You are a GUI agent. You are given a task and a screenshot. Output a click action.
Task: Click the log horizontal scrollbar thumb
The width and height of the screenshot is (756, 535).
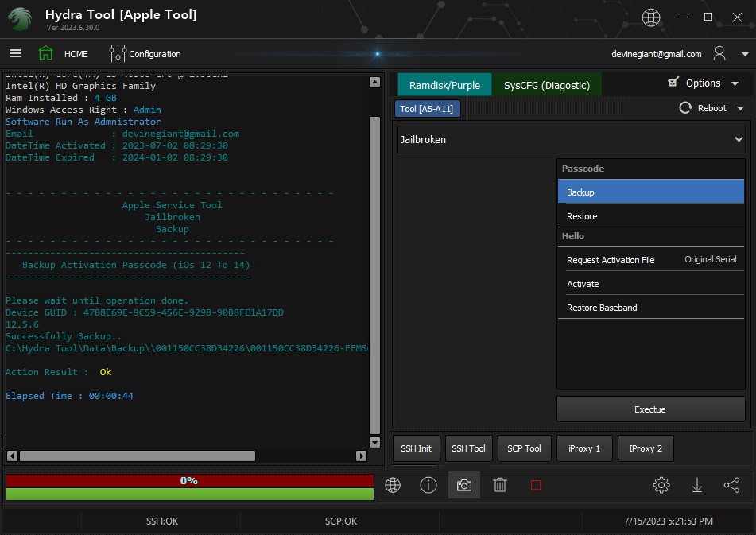[138, 456]
